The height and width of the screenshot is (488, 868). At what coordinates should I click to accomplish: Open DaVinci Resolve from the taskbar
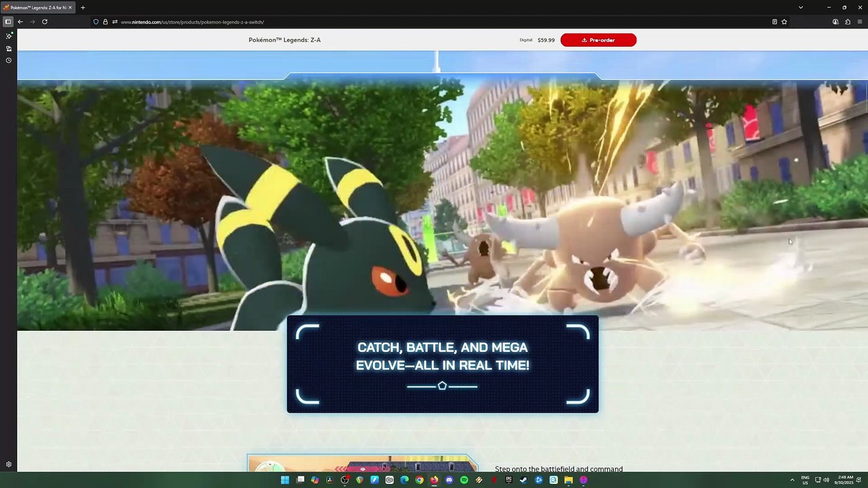(330, 480)
